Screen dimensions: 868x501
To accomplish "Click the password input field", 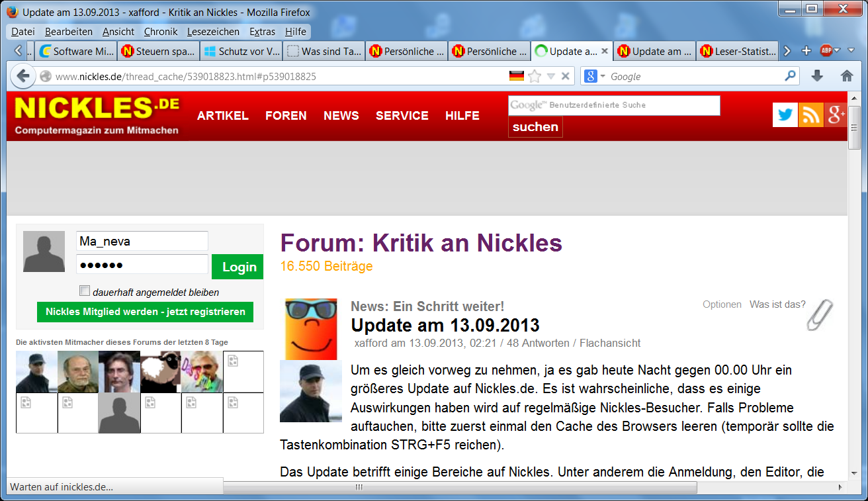I will (142, 264).
